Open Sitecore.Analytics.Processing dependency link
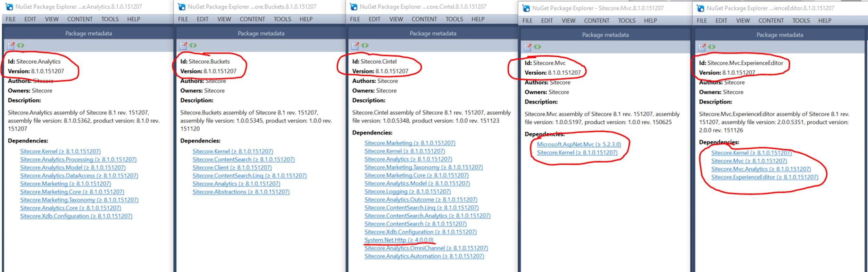 [78, 159]
